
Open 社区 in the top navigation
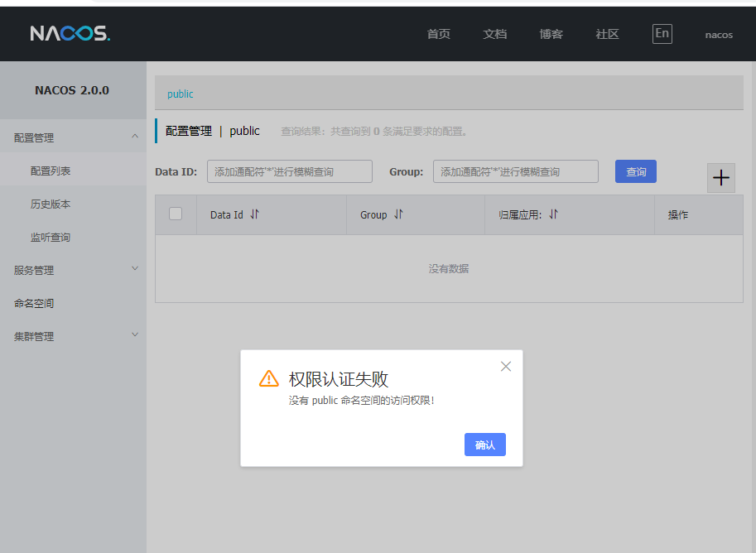tap(607, 34)
